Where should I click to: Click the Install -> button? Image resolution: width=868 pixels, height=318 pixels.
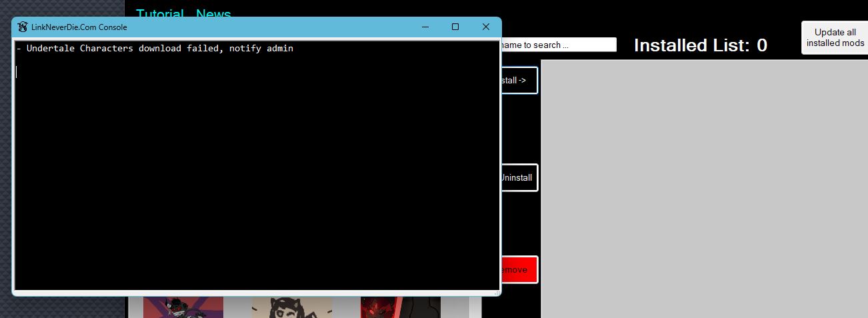click(x=519, y=80)
